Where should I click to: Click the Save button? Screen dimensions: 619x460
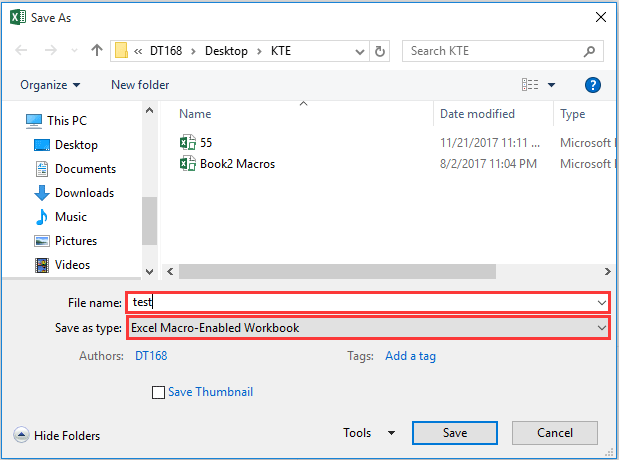(x=454, y=433)
